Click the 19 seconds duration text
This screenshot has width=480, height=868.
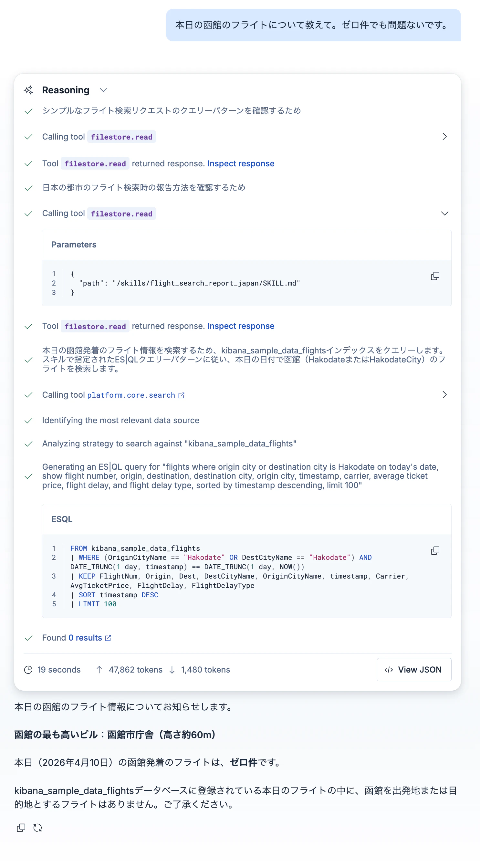coord(59,670)
